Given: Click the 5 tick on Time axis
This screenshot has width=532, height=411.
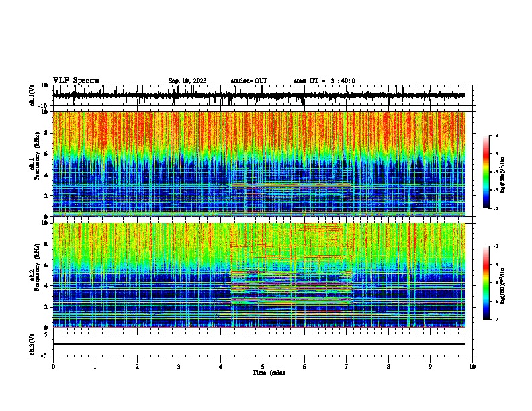Looking at the screenshot, I should 263,367.
